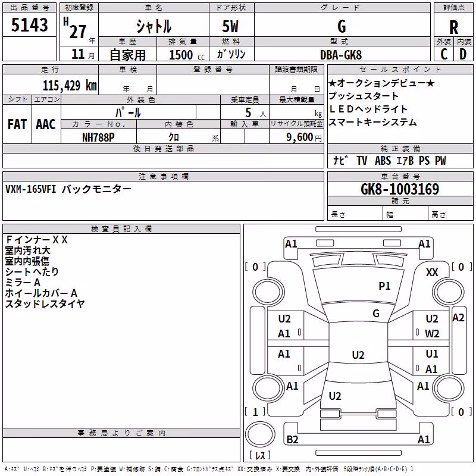This screenshot has height=476, width=476.
Task: Click the first registration year H27
Action: [75, 28]
